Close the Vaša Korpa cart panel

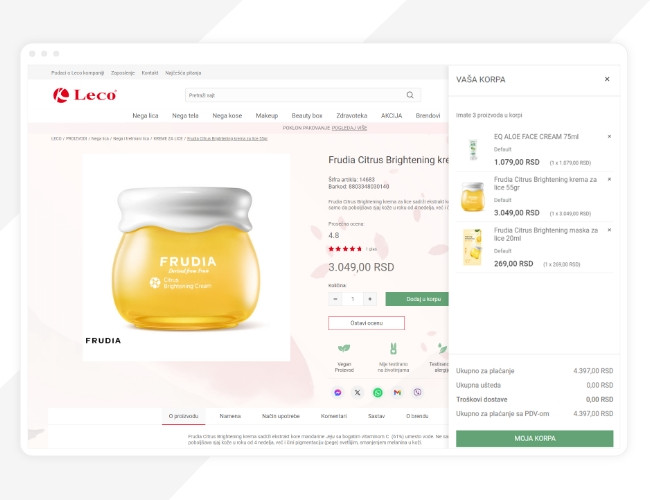pos(607,79)
